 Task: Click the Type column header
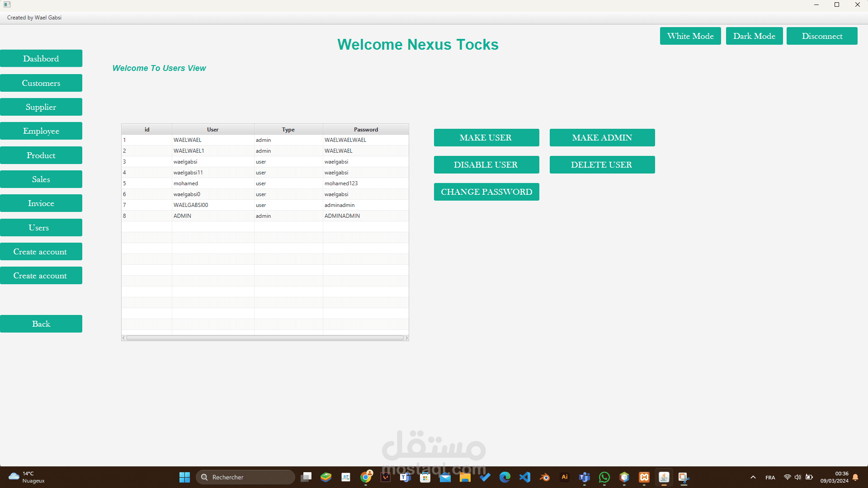coord(288,129)
